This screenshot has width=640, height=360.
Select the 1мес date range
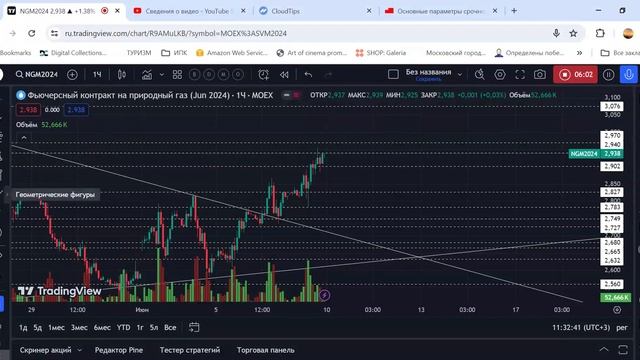(56, 327)
